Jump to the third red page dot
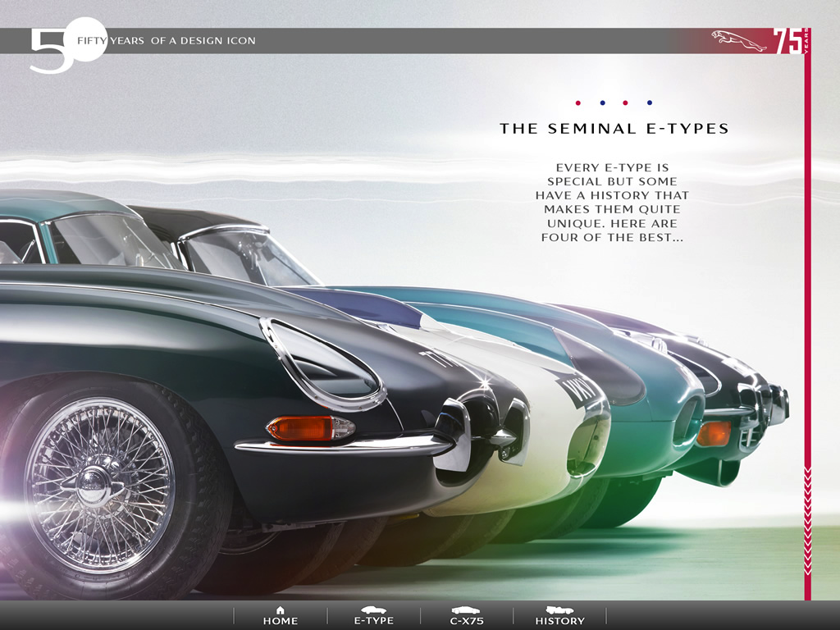Image resolution: width=840 pixels, height=630 pixels. tap(625, 103)
